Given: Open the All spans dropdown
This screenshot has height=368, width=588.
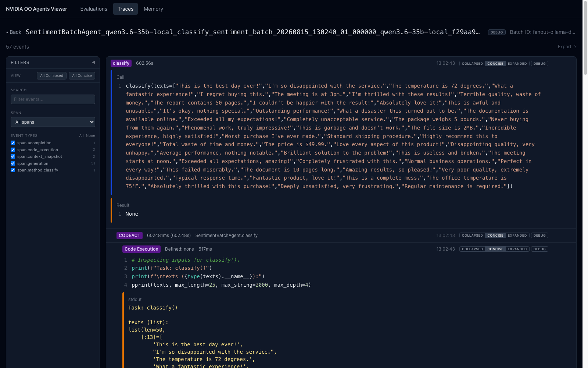Looking at the screenshot, I should 53,122.
